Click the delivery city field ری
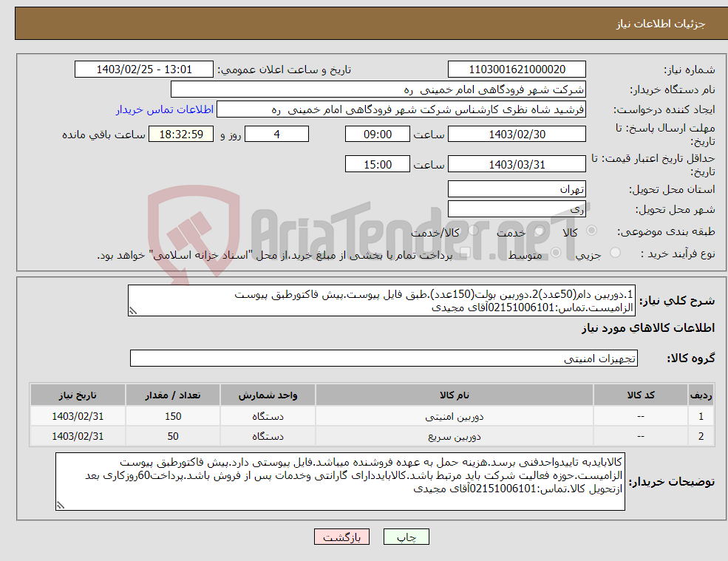The height and width of the screenshot is (561, 728). coord(517,209)
